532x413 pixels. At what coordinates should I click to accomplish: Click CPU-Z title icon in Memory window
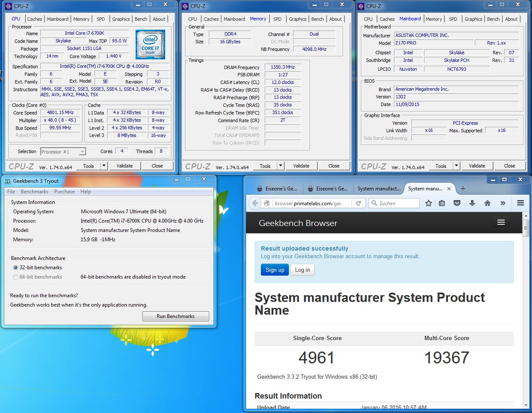[185, 6]
